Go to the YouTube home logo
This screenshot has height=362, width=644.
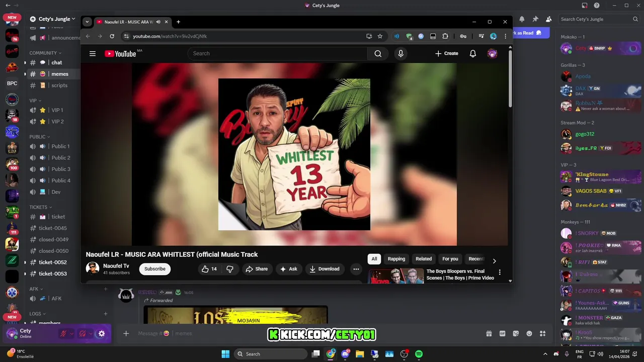[121, 53]
